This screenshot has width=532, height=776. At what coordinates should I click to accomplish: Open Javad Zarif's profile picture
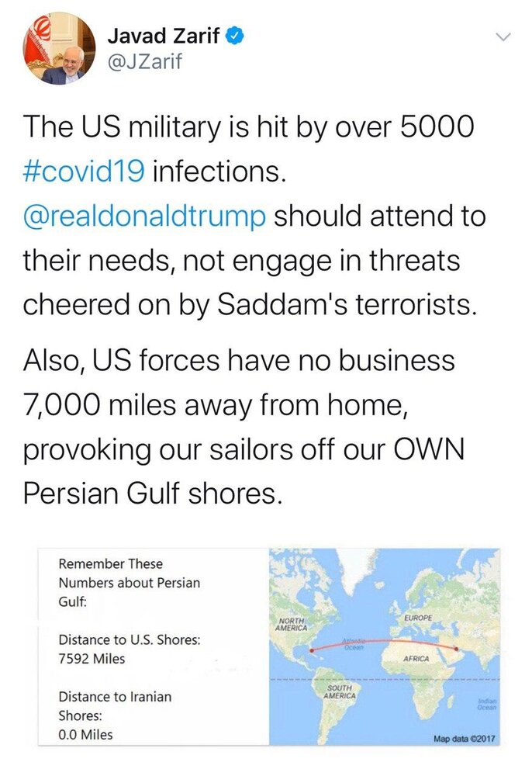tap(58, 48)
